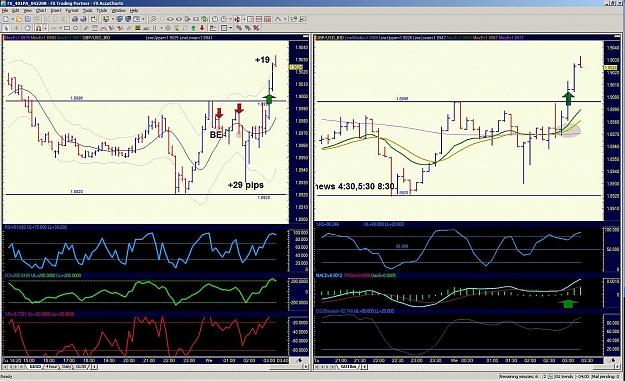Click the right chart scrollbar's right arrow

617,366
